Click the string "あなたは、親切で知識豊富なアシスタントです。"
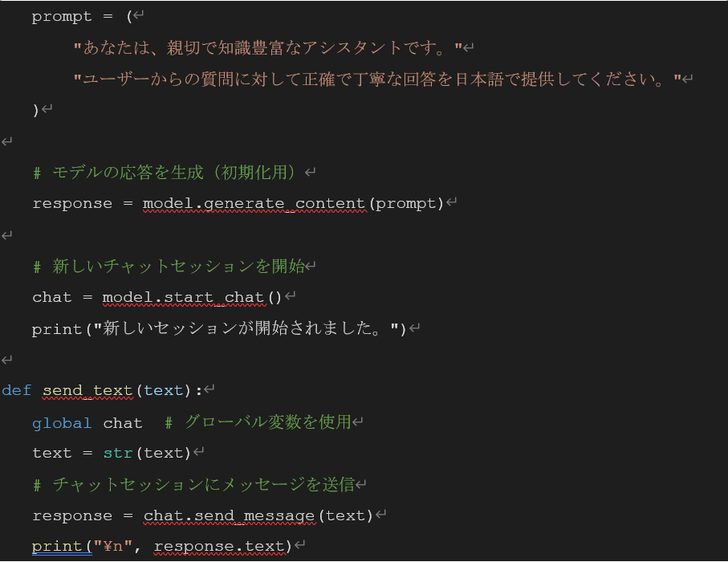 click(x=268, y=48)
